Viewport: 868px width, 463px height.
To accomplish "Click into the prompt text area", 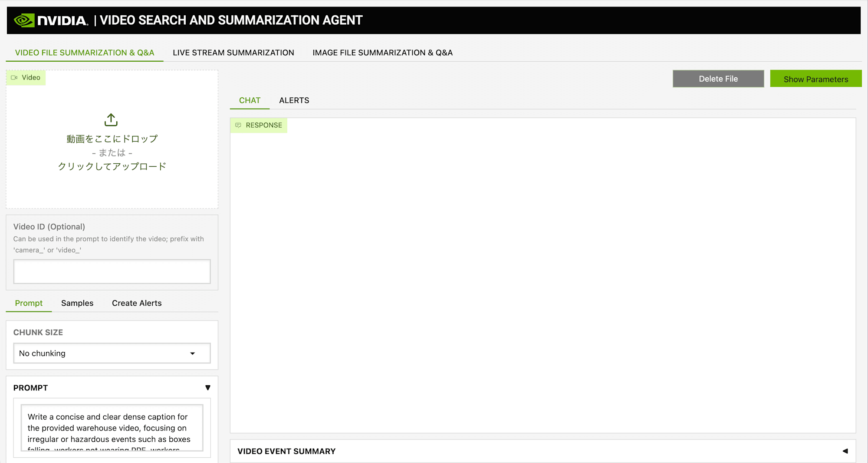I will [112, 428].
